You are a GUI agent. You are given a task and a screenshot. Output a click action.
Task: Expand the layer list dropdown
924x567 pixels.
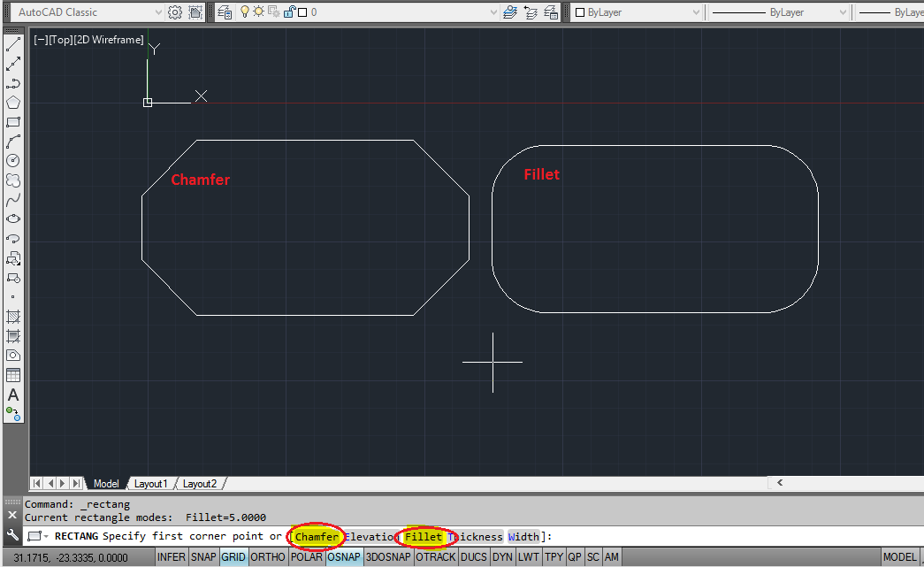[493, 12]
